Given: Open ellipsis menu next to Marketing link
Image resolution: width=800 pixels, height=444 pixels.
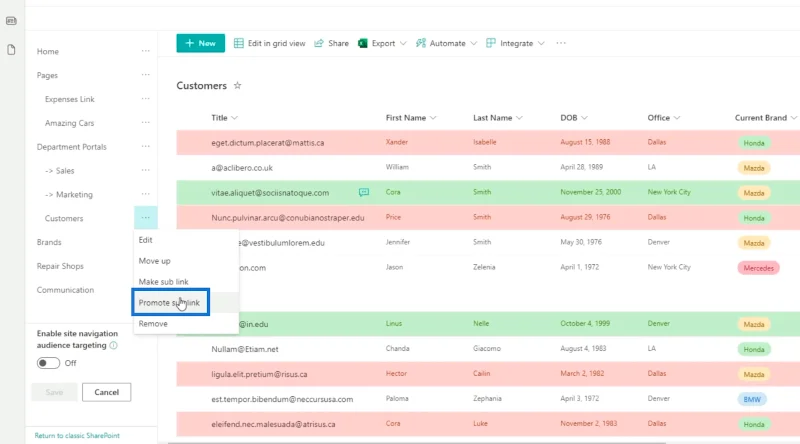Looking at the screenshot, I should pyautogui.click(x=145, y=194).
